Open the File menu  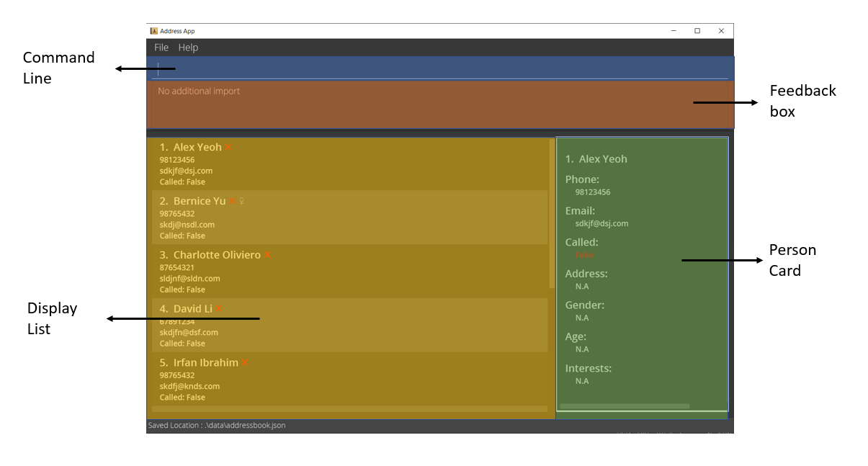coord(161,48)
